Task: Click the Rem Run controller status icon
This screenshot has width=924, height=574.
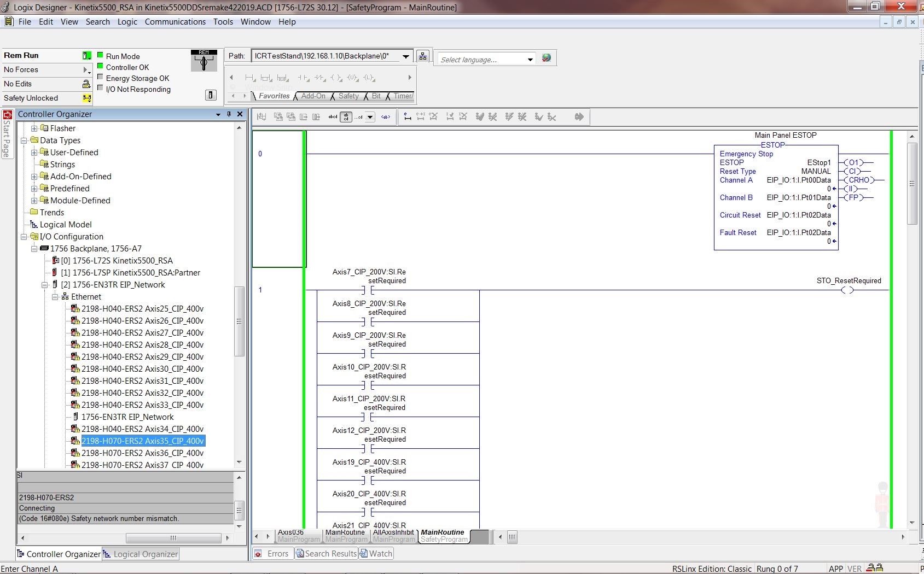Action: (x=86, y=55)
